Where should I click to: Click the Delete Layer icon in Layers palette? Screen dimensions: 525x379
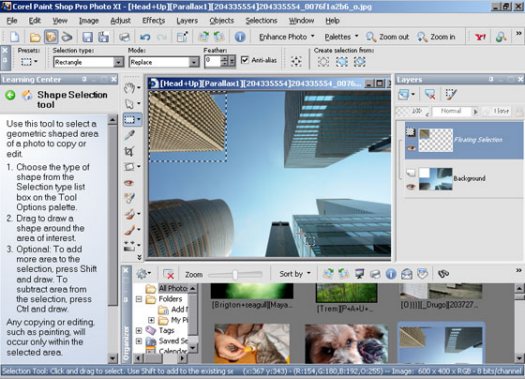(x=430, y=95)
